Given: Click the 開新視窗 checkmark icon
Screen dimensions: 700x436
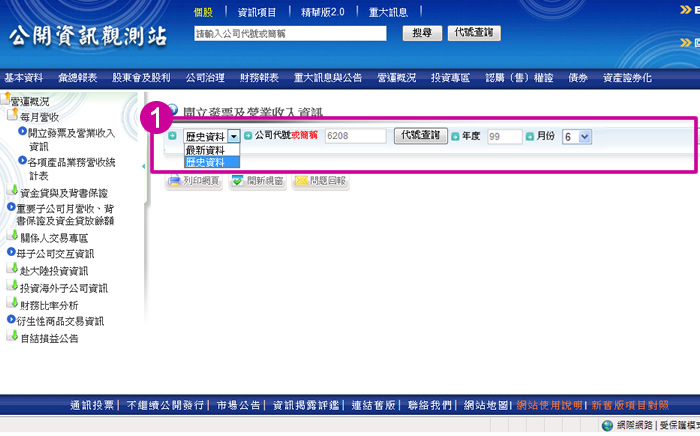Looking at the screenshot, I should click(x=237, y=181).
